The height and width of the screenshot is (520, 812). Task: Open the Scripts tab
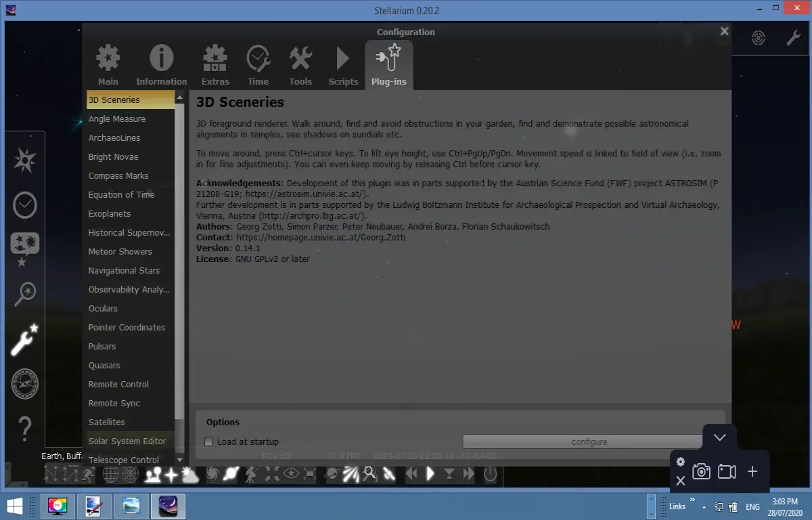tap(343, 66)
